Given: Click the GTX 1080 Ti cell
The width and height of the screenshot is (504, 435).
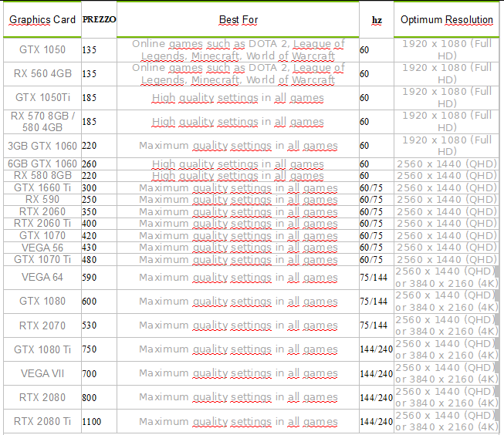Looking at the screenshot, I should point(42,349).
